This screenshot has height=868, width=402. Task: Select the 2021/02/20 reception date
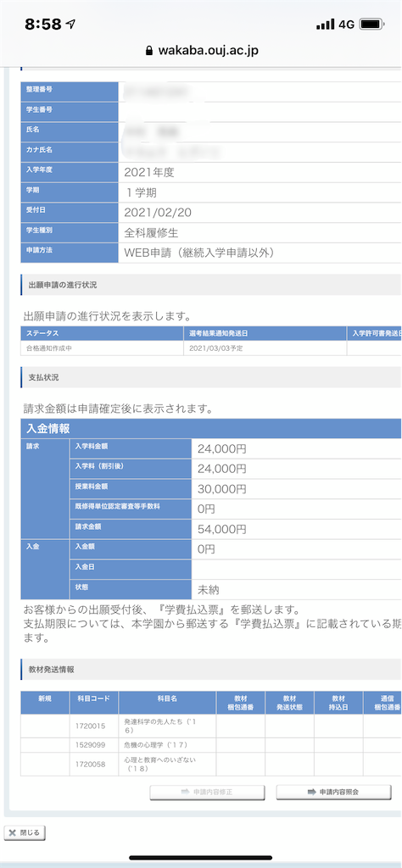(159, 212)
